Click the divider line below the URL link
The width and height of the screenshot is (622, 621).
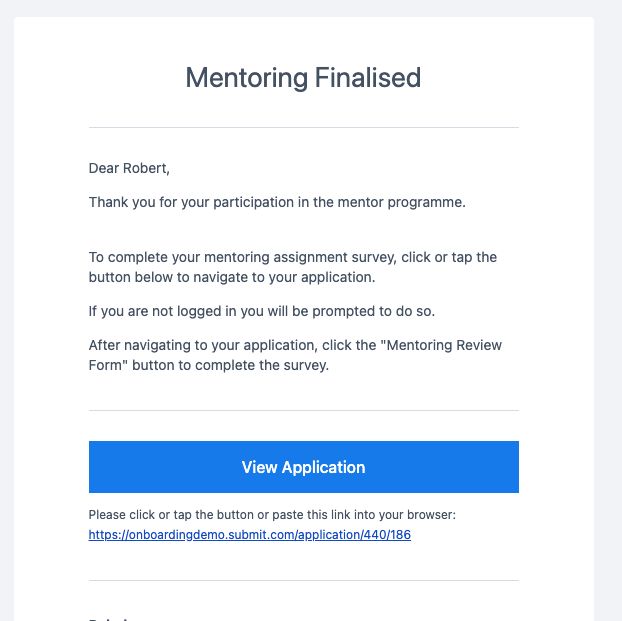tap(303, 581)
